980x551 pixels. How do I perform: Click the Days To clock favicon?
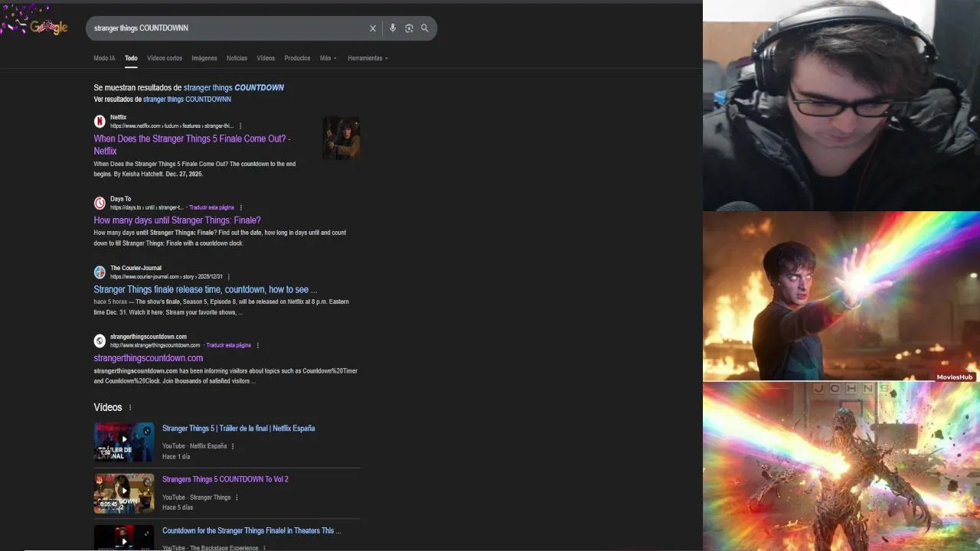(x=100, y=203)
